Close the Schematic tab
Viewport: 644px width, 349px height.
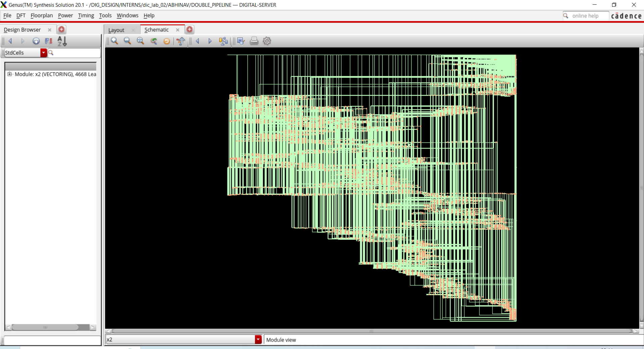[178, 30]
